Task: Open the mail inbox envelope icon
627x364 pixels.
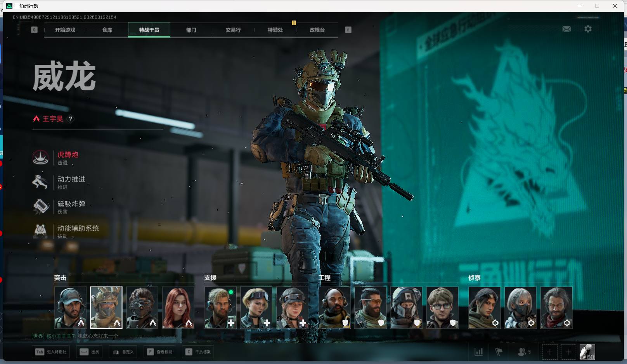Action: 566,29
